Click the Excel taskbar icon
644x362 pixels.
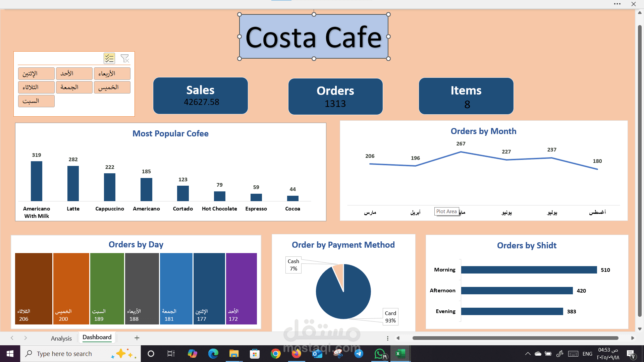pyautogui.click(x=400, y=354)
